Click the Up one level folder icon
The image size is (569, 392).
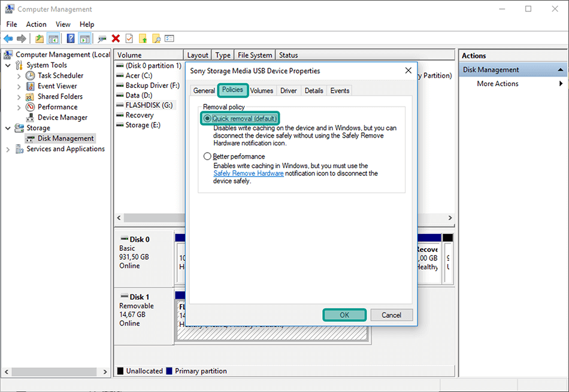tap(39, 38)
